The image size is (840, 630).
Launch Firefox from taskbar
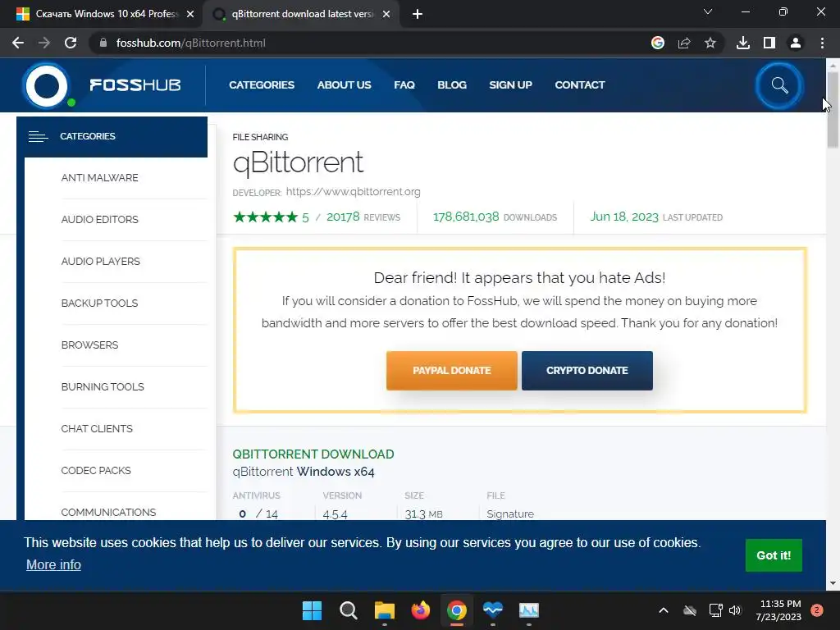click(x=421, y=610)
